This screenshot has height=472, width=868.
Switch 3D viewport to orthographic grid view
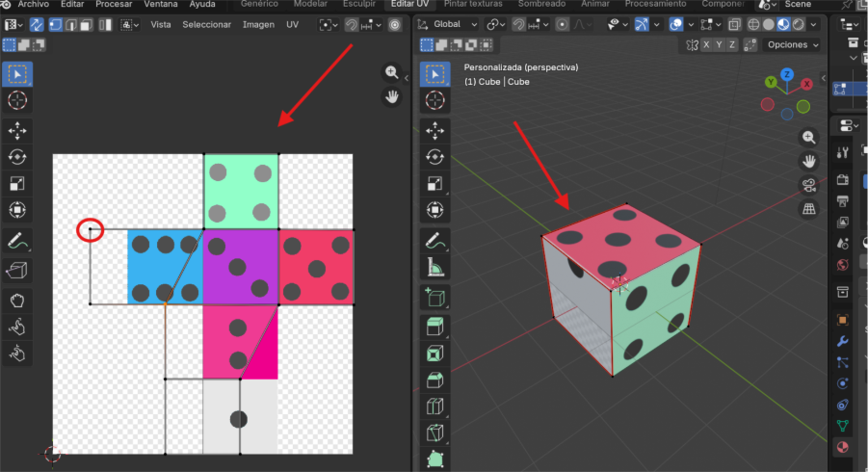tap(809, 208)
